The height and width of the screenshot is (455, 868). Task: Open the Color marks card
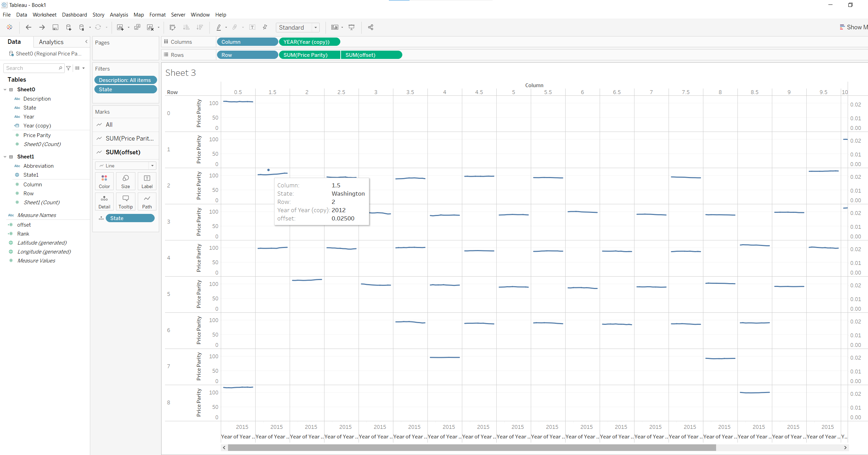(x=104, y=181)
